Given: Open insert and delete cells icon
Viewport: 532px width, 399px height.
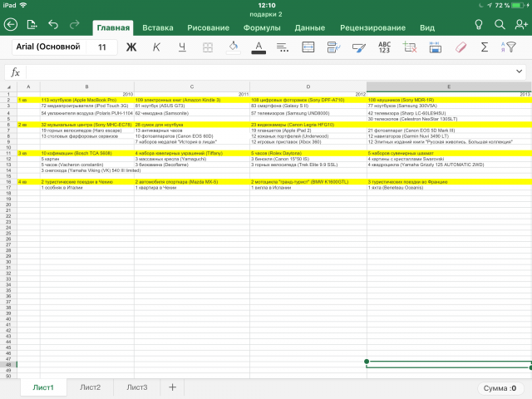Looking at the screenshot, I should click(410, 47).
